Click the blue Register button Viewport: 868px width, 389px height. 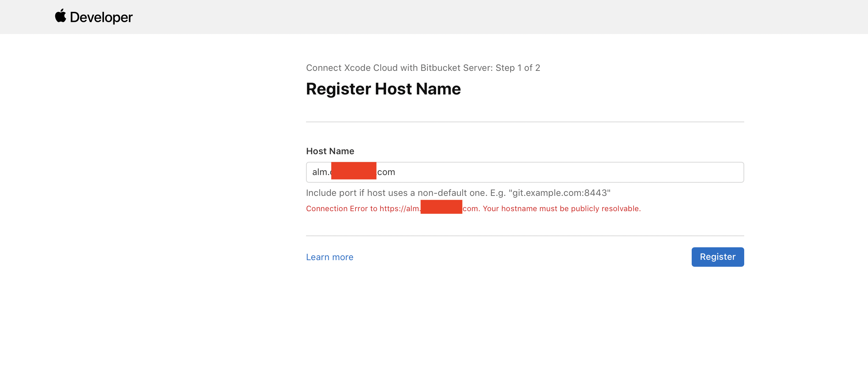(x=718, y=257)
